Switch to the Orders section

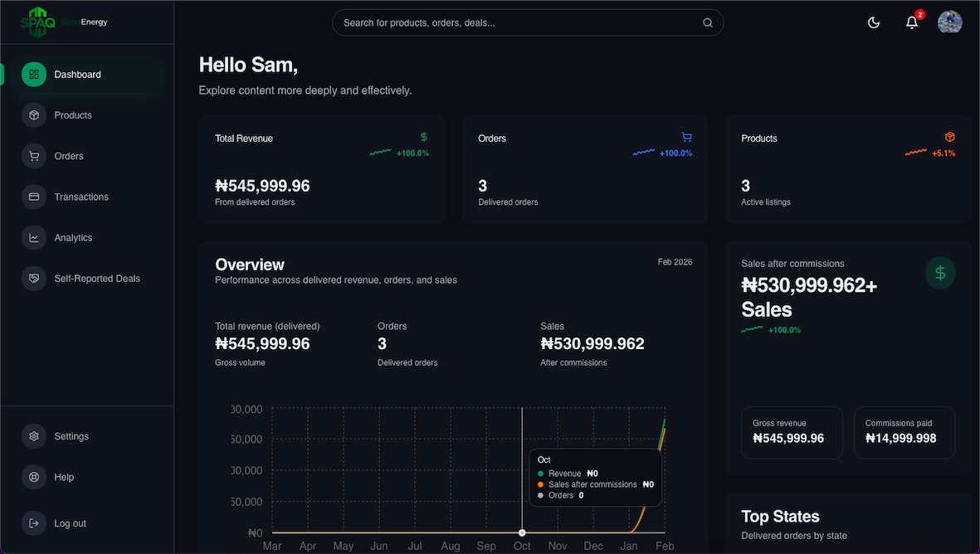[x=68, y=156]
